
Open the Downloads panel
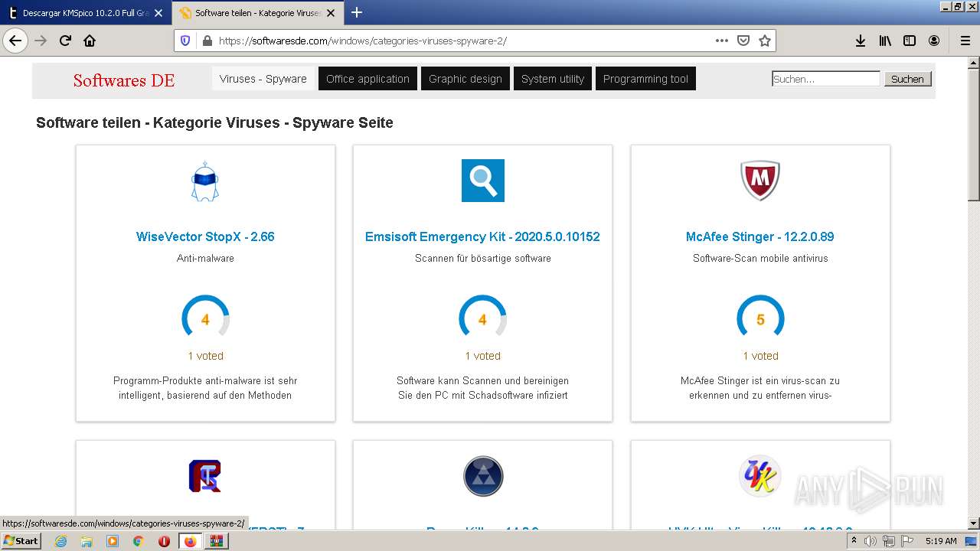coord(861,41)
